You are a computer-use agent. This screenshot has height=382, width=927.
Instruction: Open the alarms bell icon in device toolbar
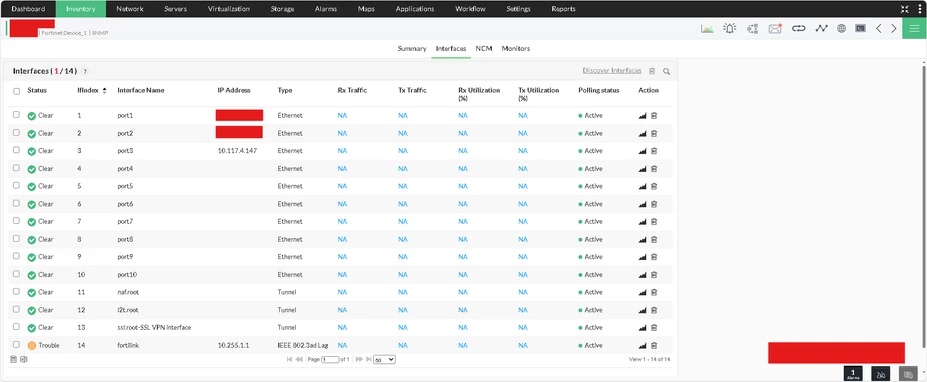[x=730, y=28]
